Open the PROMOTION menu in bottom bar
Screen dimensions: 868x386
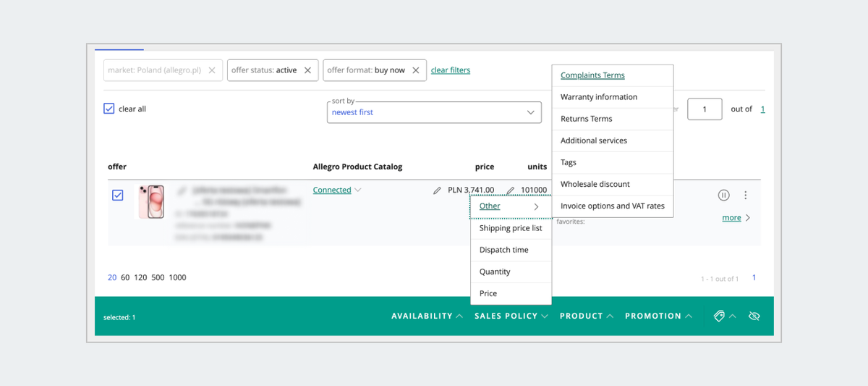[658, 316]
